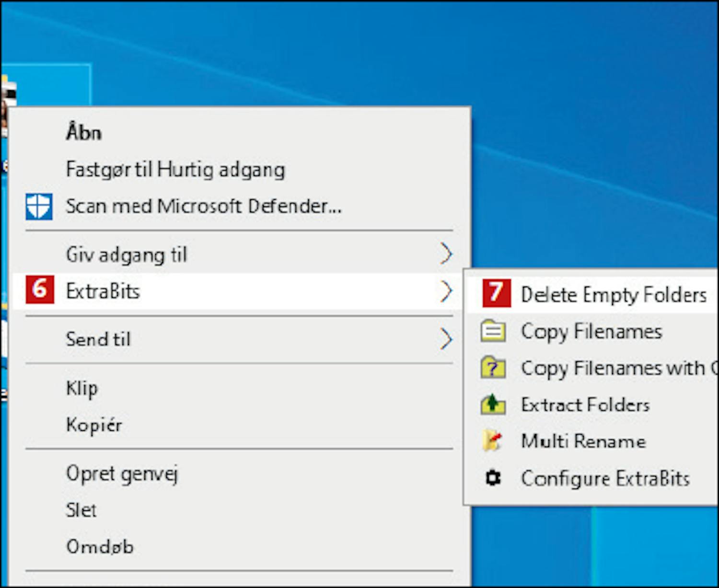Open the Giv adgang til entry

[126, 254]
